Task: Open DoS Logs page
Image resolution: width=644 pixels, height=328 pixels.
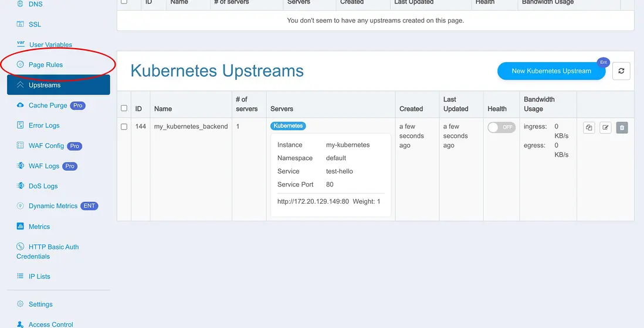Action: tap(43, 186)
